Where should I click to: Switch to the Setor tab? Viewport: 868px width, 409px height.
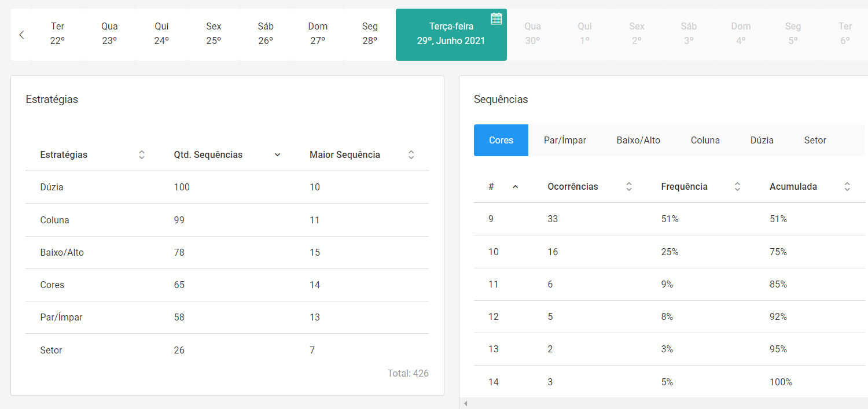point(815,141)
